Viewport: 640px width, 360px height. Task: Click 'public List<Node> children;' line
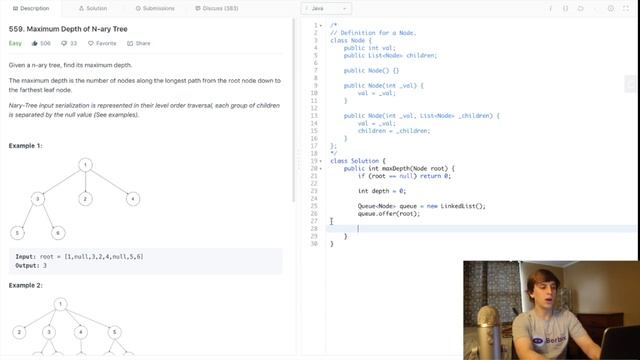(x=390, y=56)
